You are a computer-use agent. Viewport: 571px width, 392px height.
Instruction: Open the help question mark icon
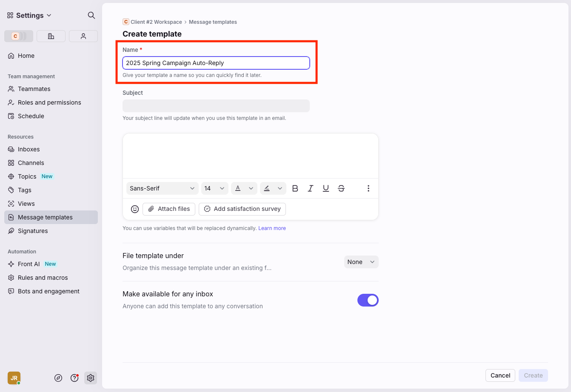point(74,378)
